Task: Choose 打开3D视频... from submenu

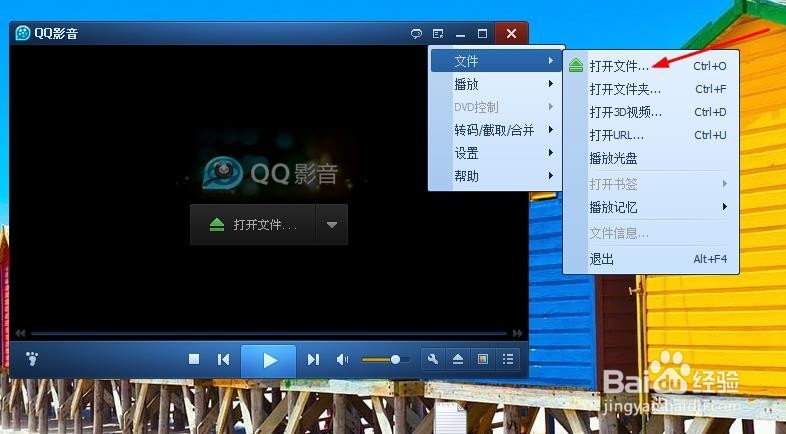Action: click(x=651, y=112)
